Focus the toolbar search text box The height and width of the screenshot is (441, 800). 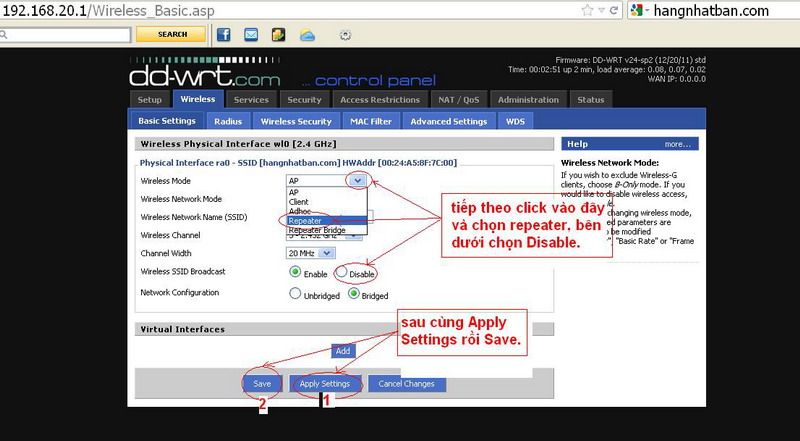(x=65, y=35)
